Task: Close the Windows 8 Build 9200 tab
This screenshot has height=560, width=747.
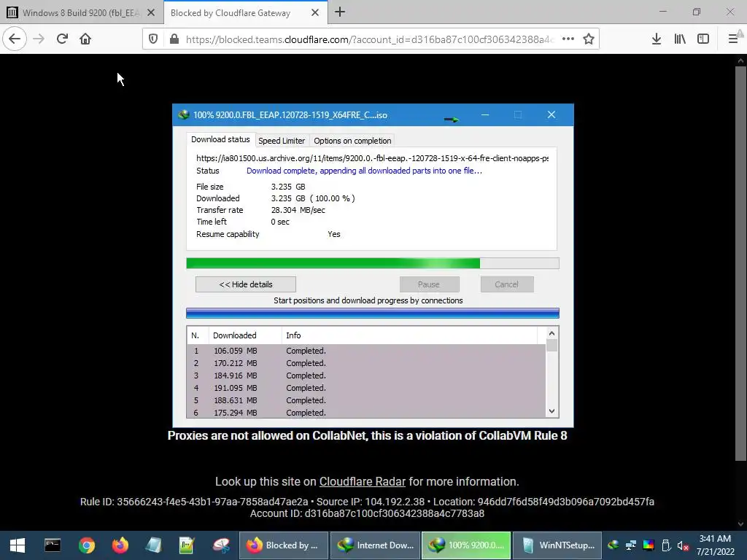Action: click(x=151, y=13)
